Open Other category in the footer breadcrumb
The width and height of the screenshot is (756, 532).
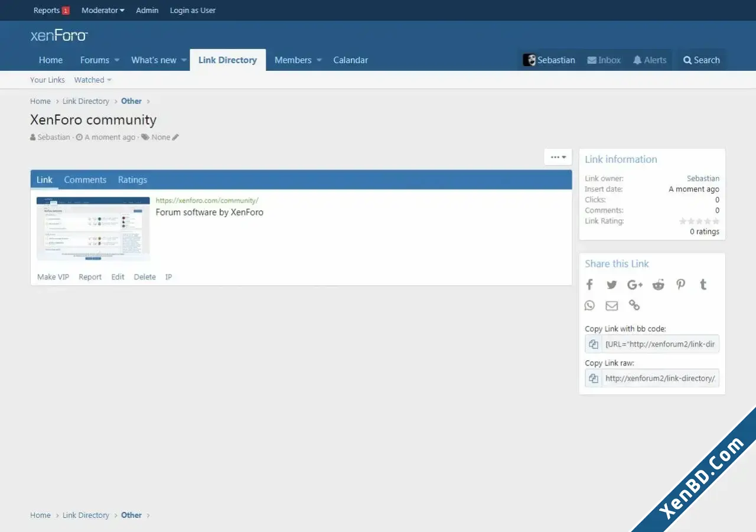(131, 515)
